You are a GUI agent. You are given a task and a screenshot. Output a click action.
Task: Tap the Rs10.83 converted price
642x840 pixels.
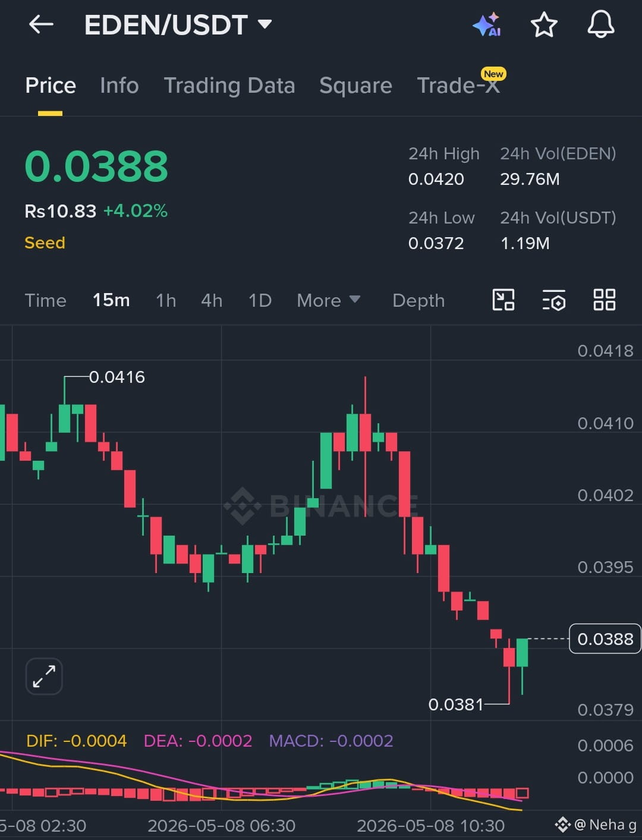[60, 211]
